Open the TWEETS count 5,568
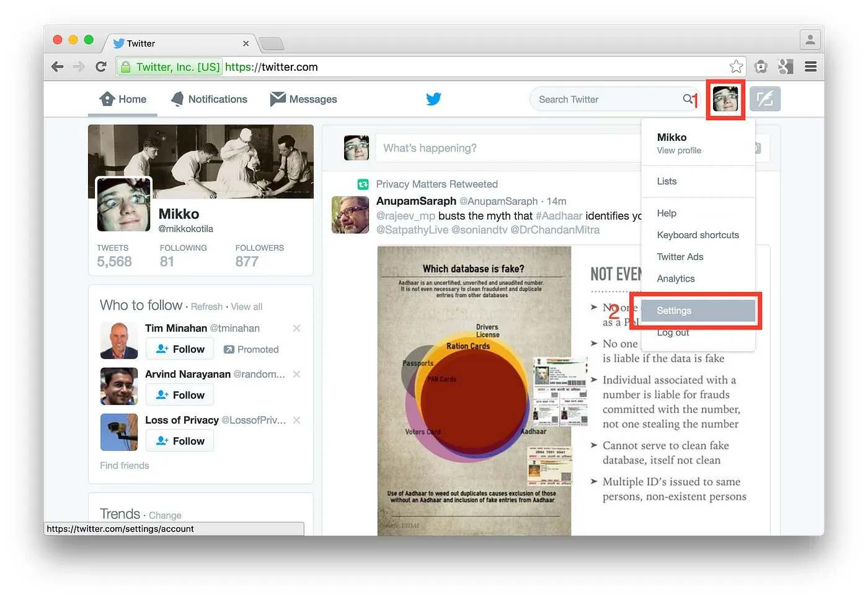The width and height of the screenshot is (868, 598). point(114,256)
